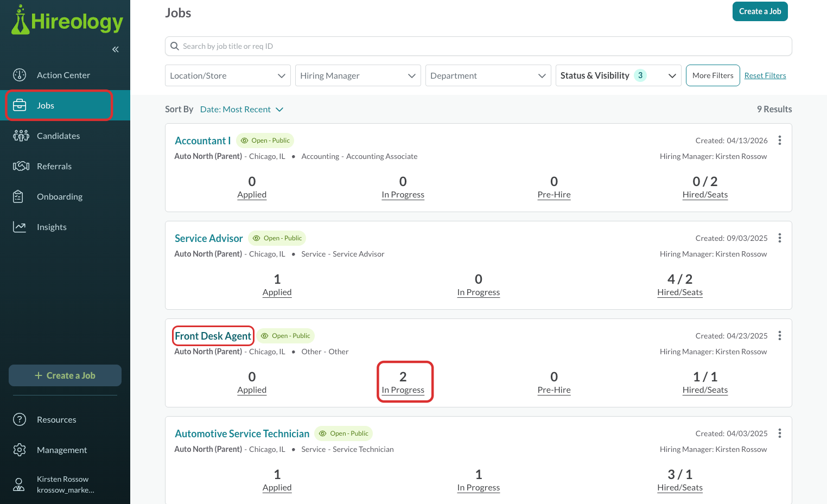
Task: Click the search magnifier icon
Action: (175, 46)
